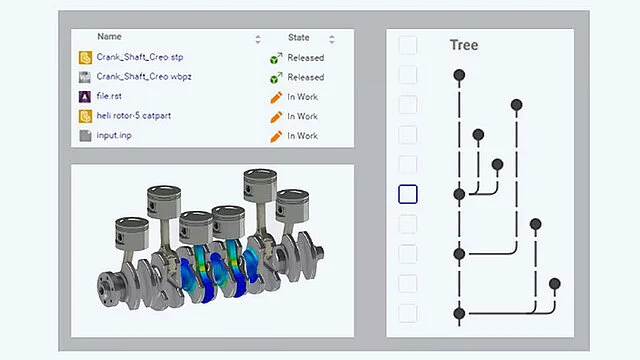This screenshot has height=360, width=640.
Task: Select the trunk node beside the highlighted checkbox
Action: pos(459,194)
